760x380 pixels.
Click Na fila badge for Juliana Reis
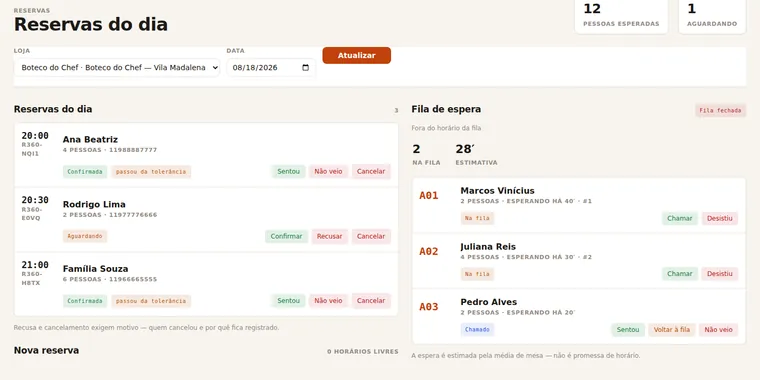[x=477, y=274]
